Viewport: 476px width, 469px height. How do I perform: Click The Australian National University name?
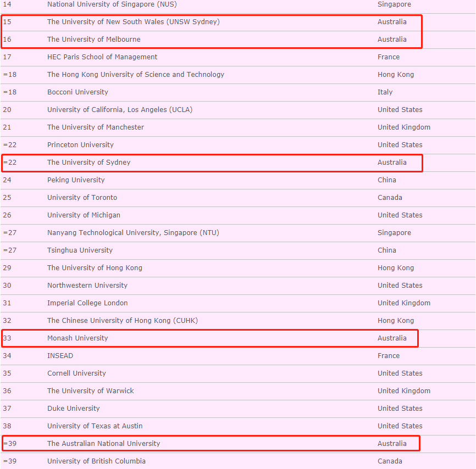103,444
